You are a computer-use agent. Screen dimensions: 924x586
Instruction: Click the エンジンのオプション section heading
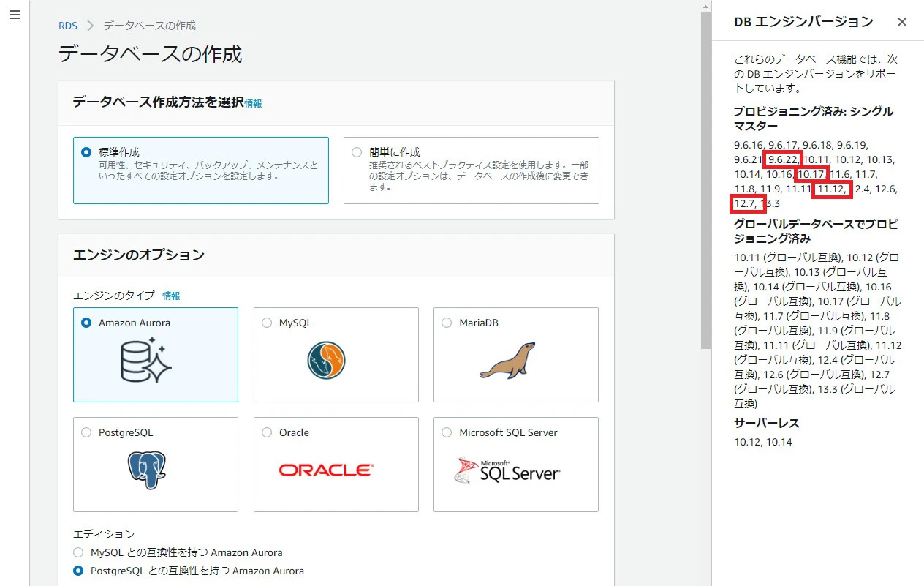tap(139, 255)
